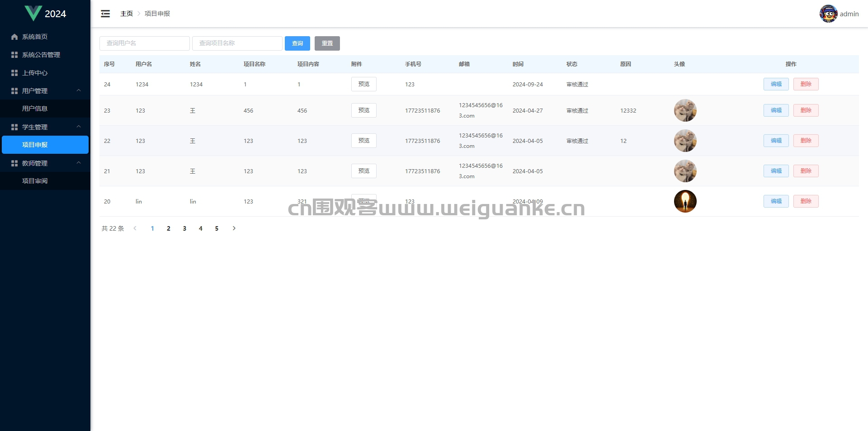Click date cell 2024-04-27
The width and height of the screenshot is (868, 431).
(x=528, y=111)
